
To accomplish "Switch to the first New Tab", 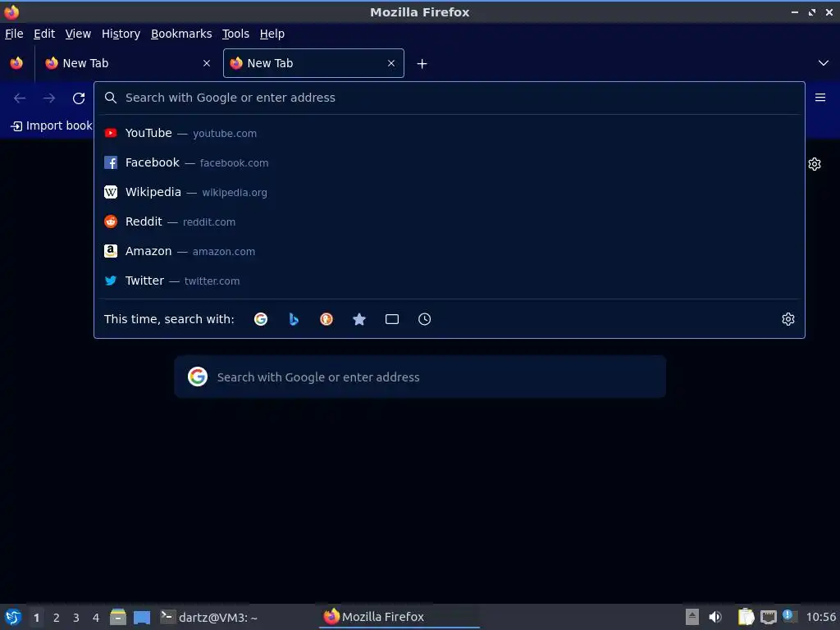I will coord(129,63).
